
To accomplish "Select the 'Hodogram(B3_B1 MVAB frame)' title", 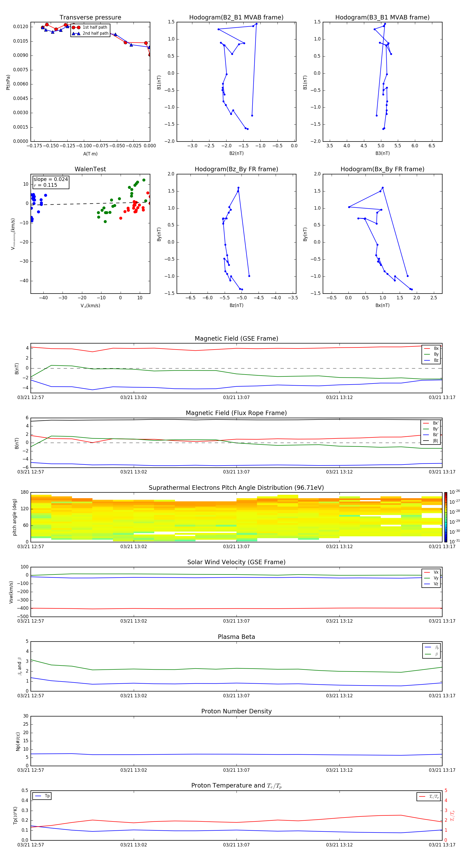I will pos(382,18).
